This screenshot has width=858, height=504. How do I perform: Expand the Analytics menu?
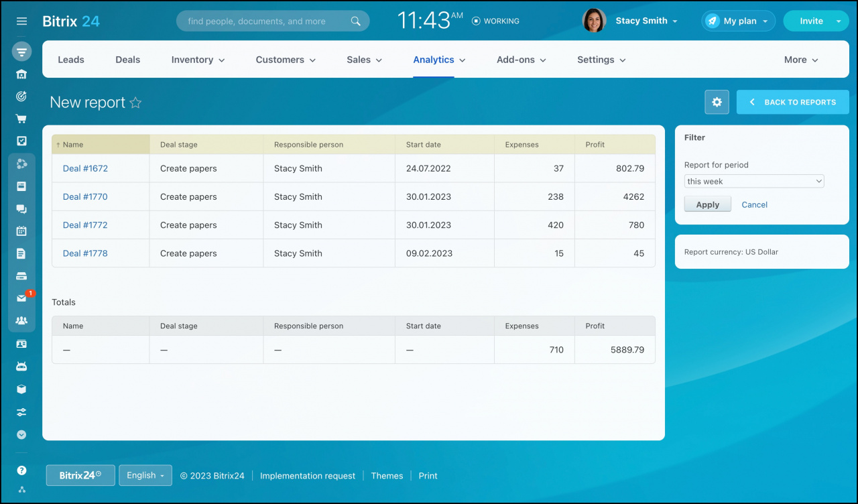[x=439, y=60]
